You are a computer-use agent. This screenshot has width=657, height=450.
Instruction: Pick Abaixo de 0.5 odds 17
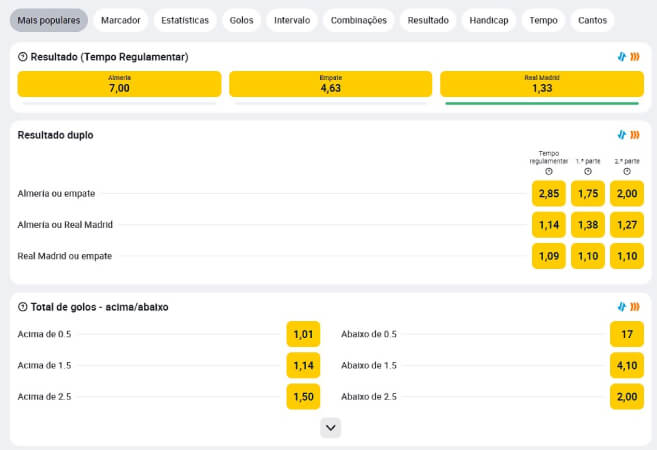pos(627,334)
